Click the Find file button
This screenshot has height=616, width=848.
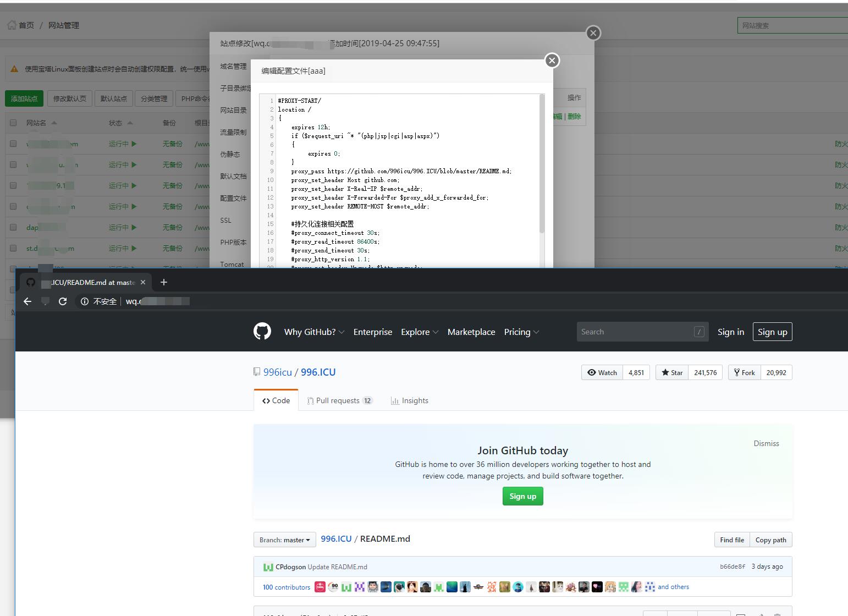pyautogui.click(x=732, y=540)
